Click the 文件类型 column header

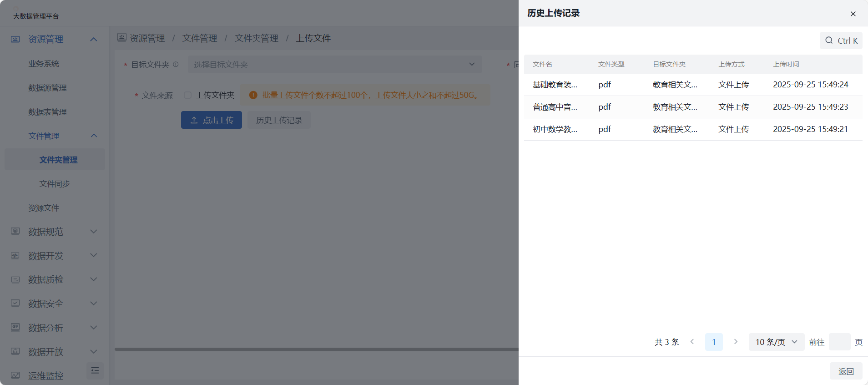[x=611, y=64]
